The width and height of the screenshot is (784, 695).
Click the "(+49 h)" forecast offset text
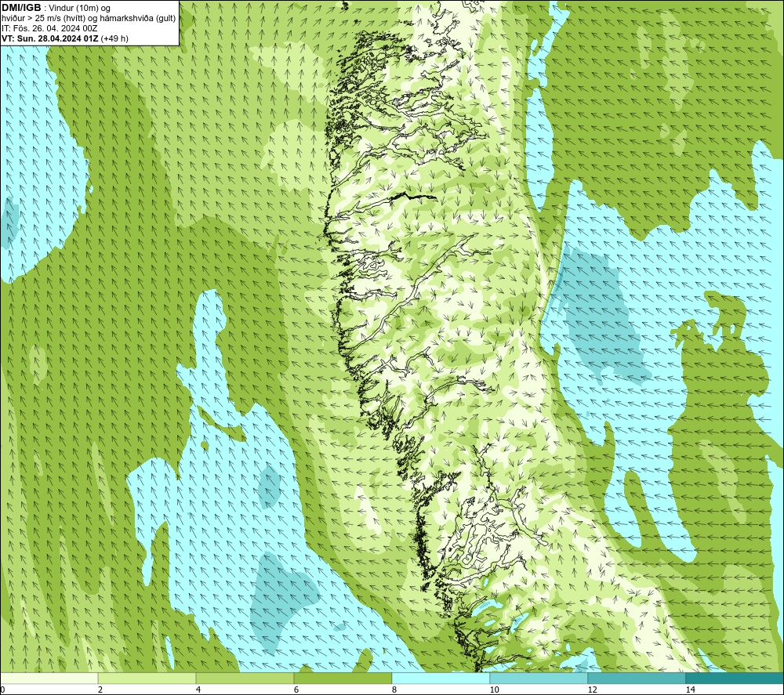click(114, 38)
